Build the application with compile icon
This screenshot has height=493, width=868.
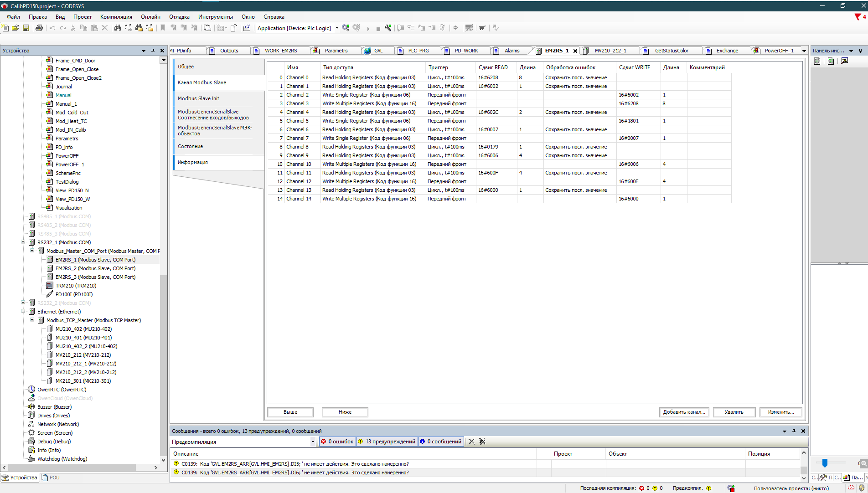(247, 28)
